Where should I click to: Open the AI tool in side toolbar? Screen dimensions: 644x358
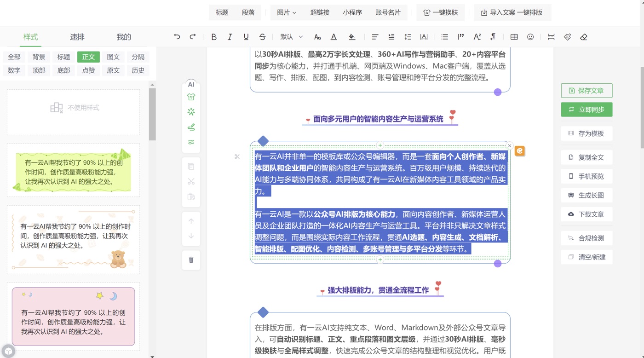191,84
